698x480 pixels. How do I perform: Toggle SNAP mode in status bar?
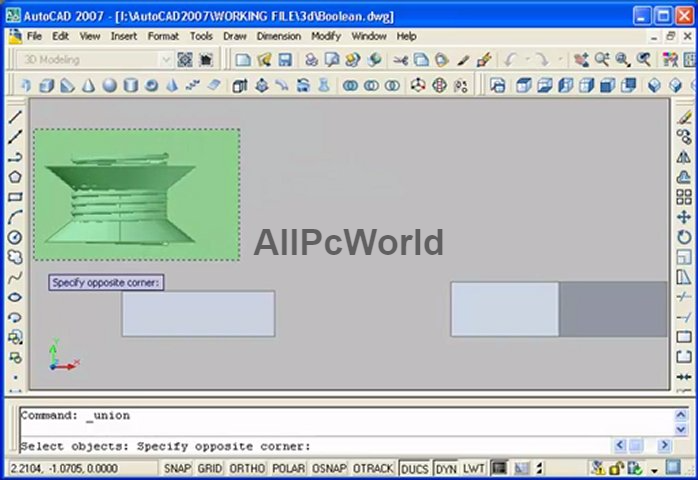click(x=177, y=468)
